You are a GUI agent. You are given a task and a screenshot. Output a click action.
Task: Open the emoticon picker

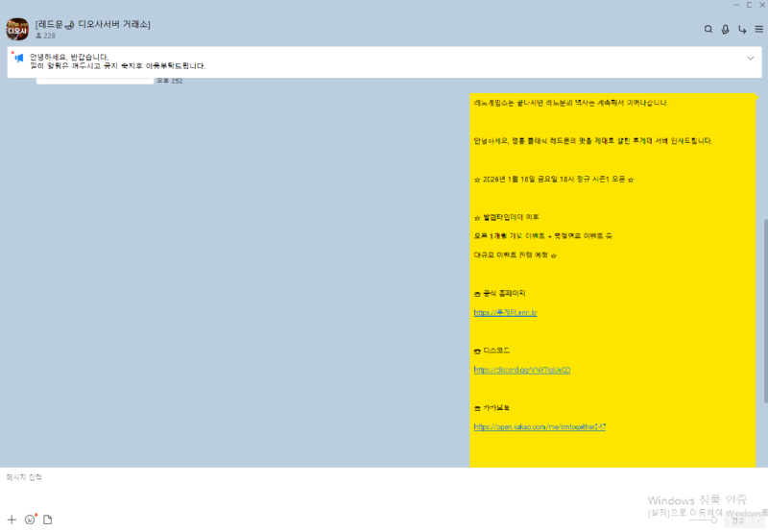pos(30,520)
